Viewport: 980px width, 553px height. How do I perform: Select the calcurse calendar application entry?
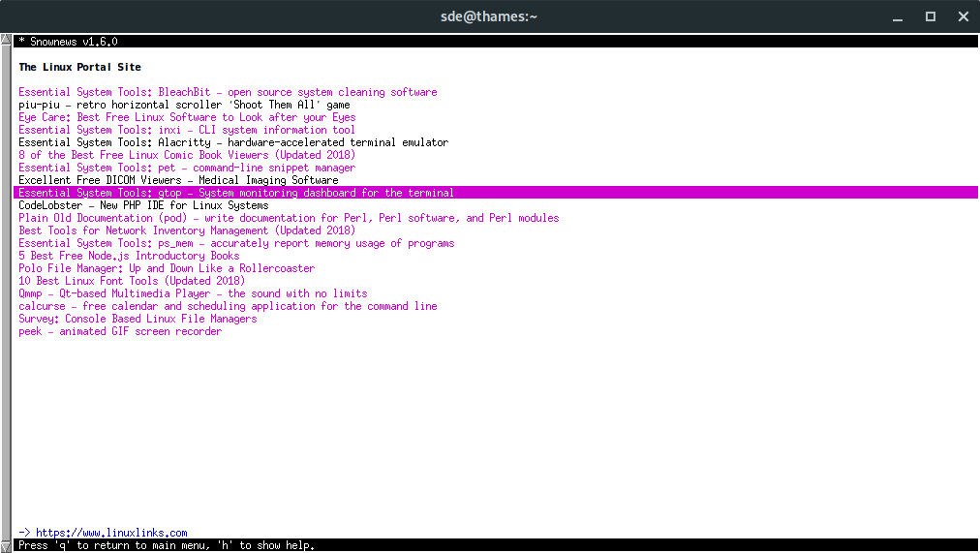point(228,306)
